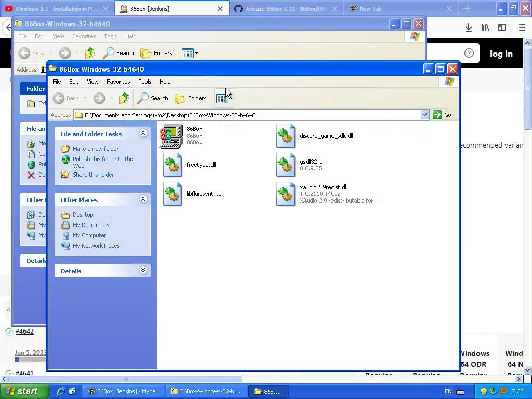Click the log in link on Jenkins
The image size is (532, 399).
[x=501, y=54]
